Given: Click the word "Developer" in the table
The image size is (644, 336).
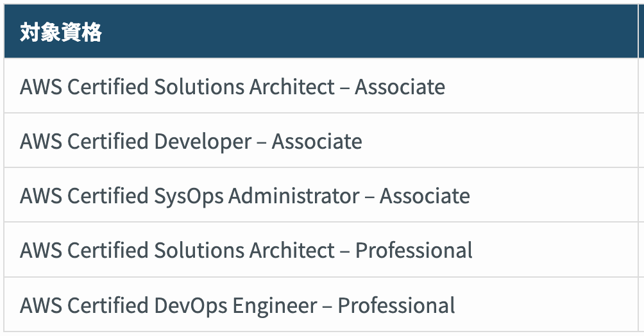Looking at the screenshot, I should pyautogui.click(x=202, y=141).
